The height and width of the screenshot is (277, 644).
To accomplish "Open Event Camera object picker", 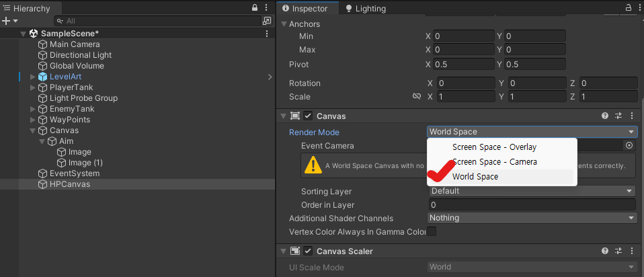I will pyautogui.click(x=629, y=145).
